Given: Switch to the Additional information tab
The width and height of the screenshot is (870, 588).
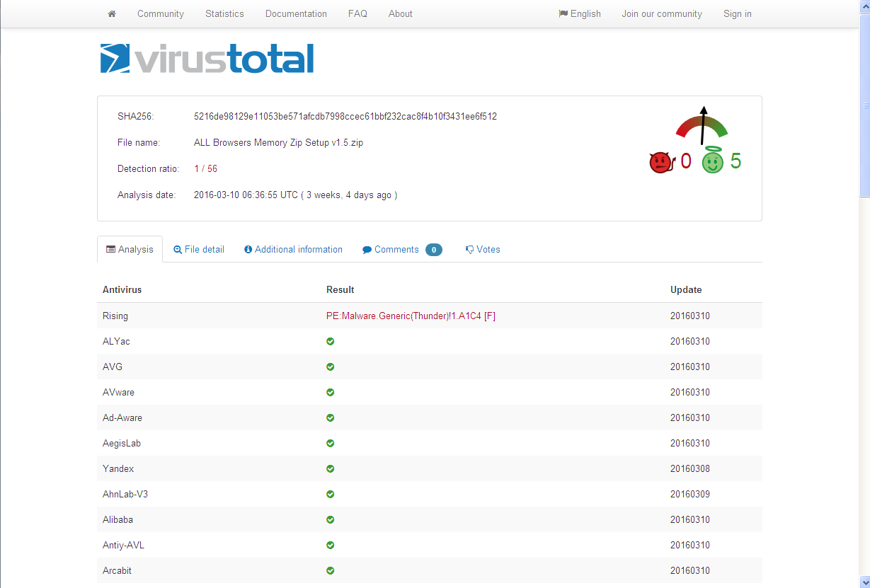Looking at the screenshot, I should pos(293,249).
